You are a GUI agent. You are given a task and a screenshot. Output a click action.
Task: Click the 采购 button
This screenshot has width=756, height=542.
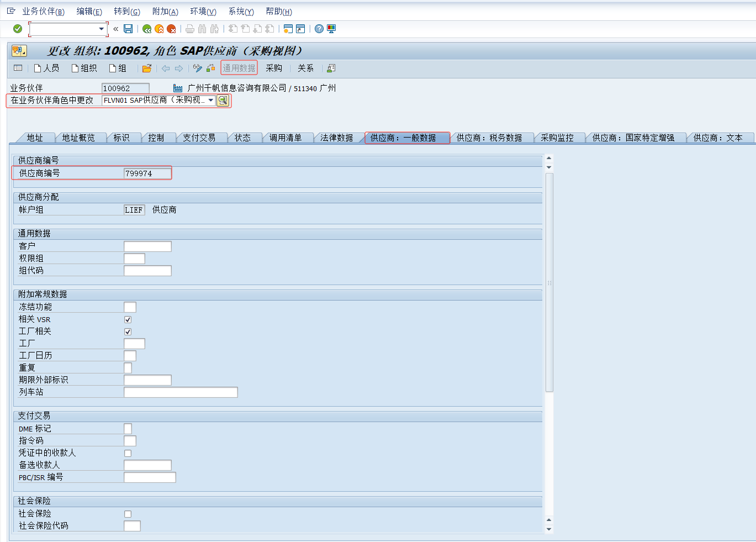(274, 68)
